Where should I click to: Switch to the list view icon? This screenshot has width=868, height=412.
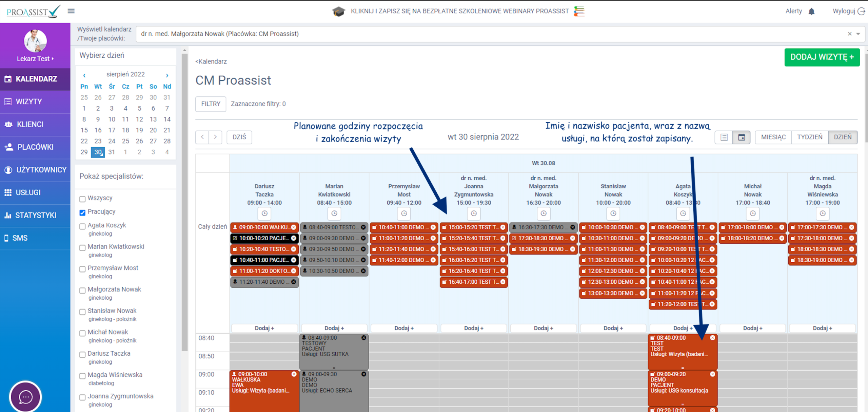tap(724, 137)
